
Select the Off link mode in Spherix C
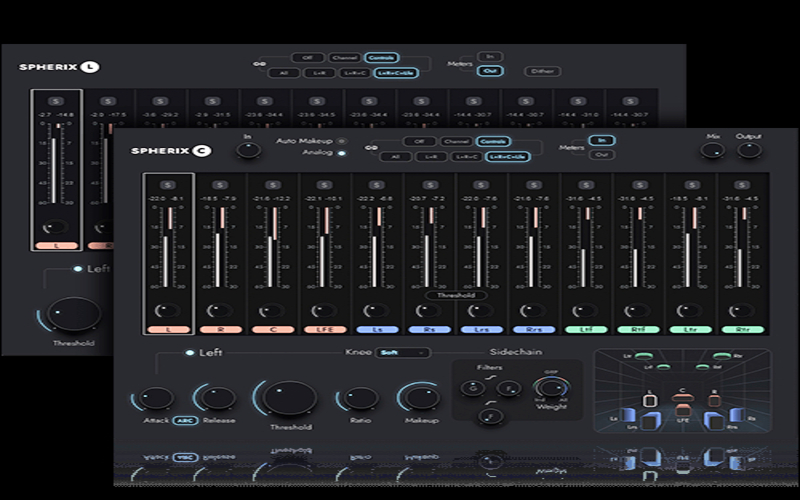click(x=419, y=141)
